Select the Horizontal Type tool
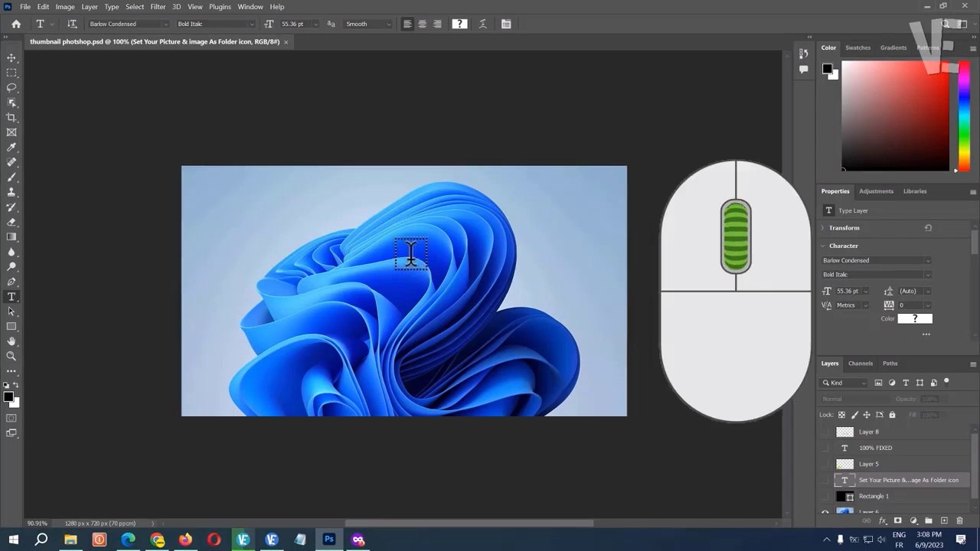The image size is (980, 551). pos(11,297)
